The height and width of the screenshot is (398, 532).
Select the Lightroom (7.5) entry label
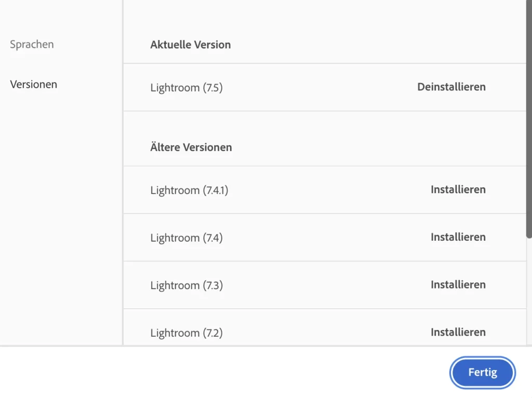click(x=187, y=88)
